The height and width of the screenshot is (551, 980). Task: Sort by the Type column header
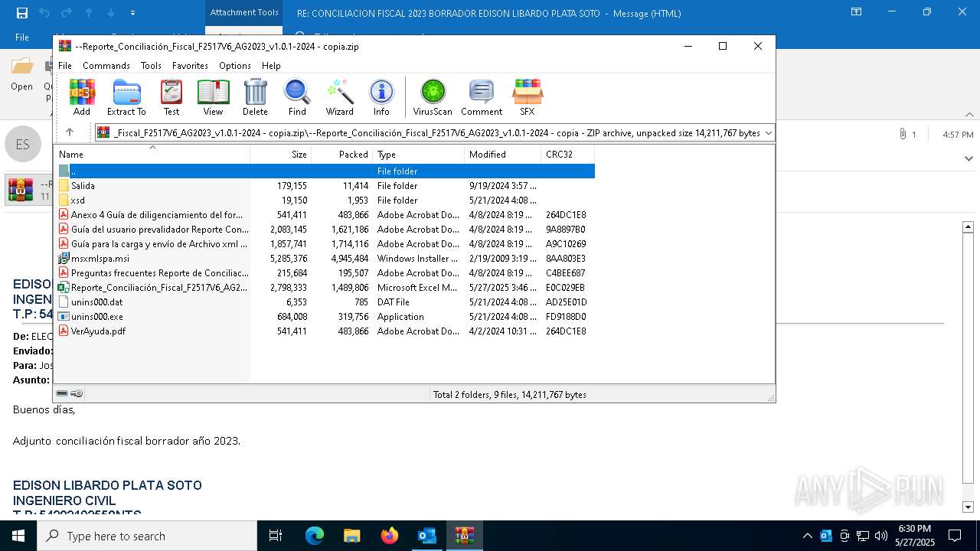(418, 155)
